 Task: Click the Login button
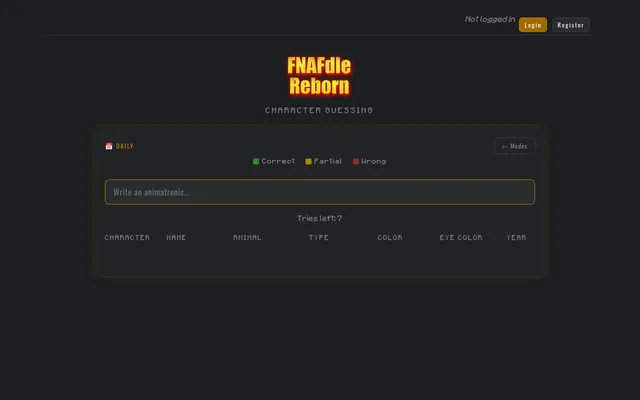pos(533,25)
